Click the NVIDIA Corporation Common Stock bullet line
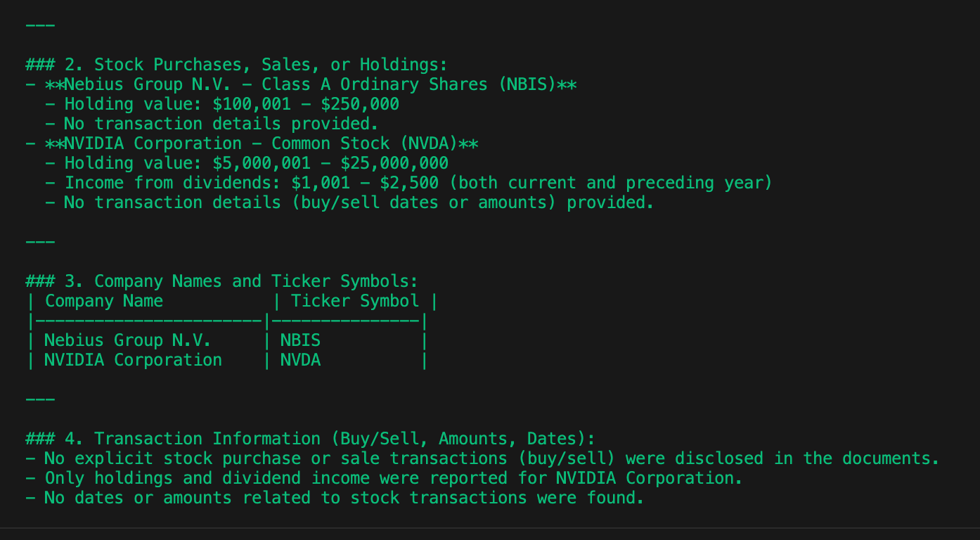The height and width of the screenshot is (540, 980). tap(262, 143)
